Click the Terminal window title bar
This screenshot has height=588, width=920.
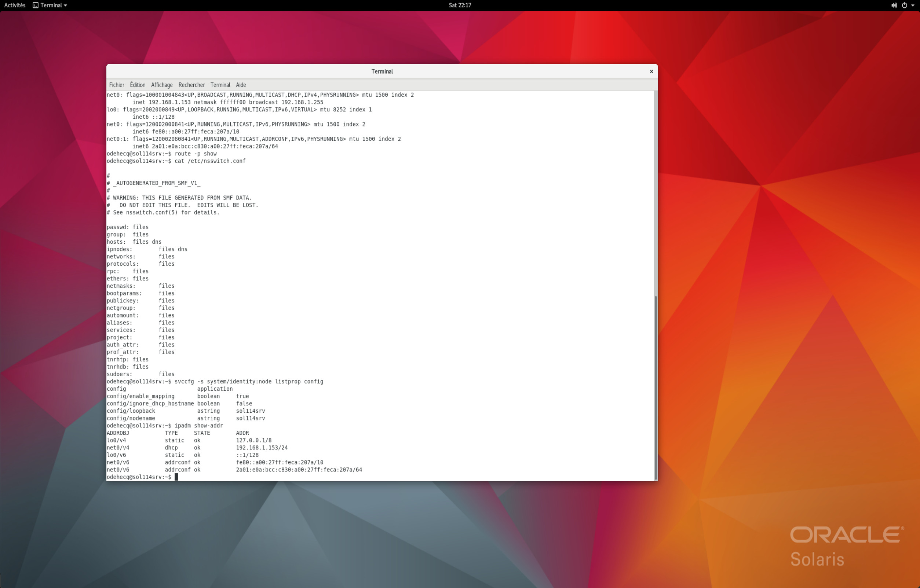click(x=382, y=71)
